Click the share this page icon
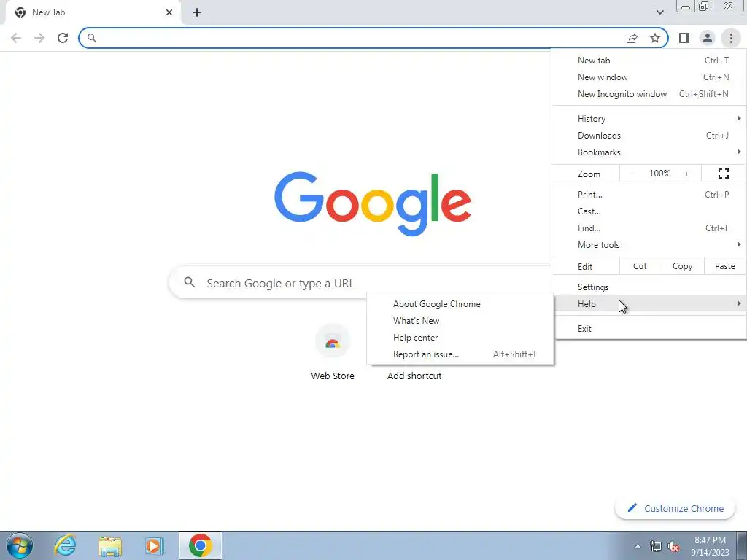Viewport: 747px width, 560px height. point(632,38)
